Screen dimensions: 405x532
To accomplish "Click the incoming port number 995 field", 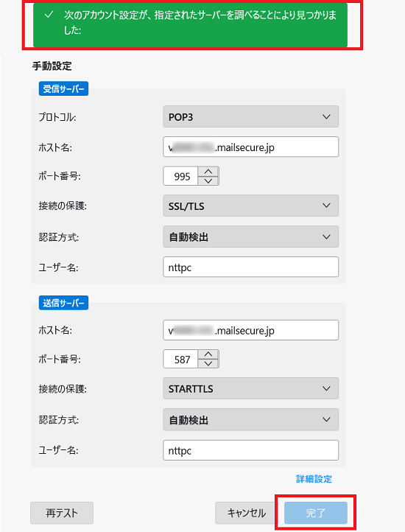I will 180,176.
